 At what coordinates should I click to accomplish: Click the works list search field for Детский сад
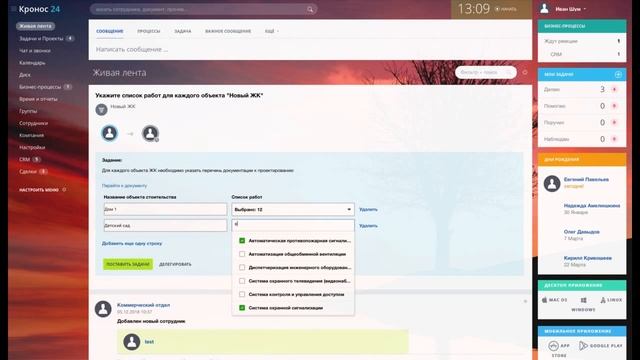point(293,224)
